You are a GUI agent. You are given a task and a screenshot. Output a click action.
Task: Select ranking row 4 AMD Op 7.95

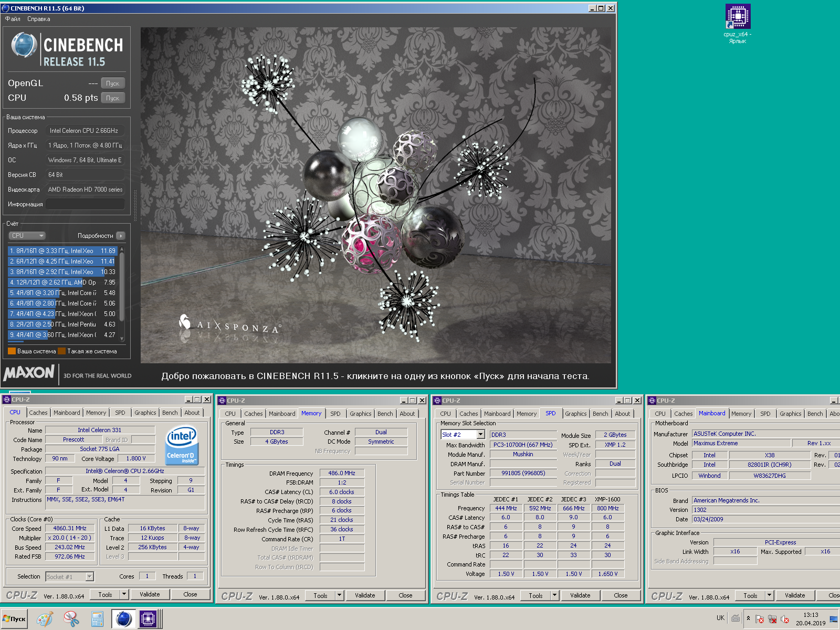[63, 282]
